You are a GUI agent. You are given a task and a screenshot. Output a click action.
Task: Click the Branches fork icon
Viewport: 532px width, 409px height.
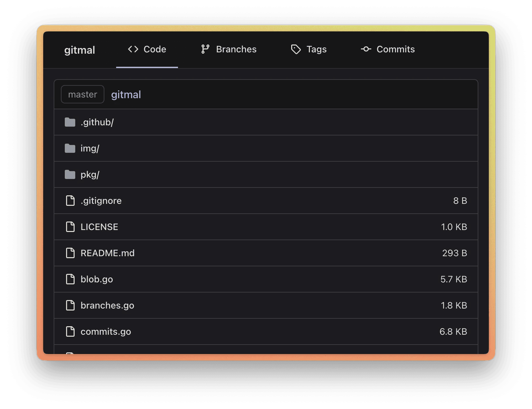pyautogui.click(x=205, y=49)
